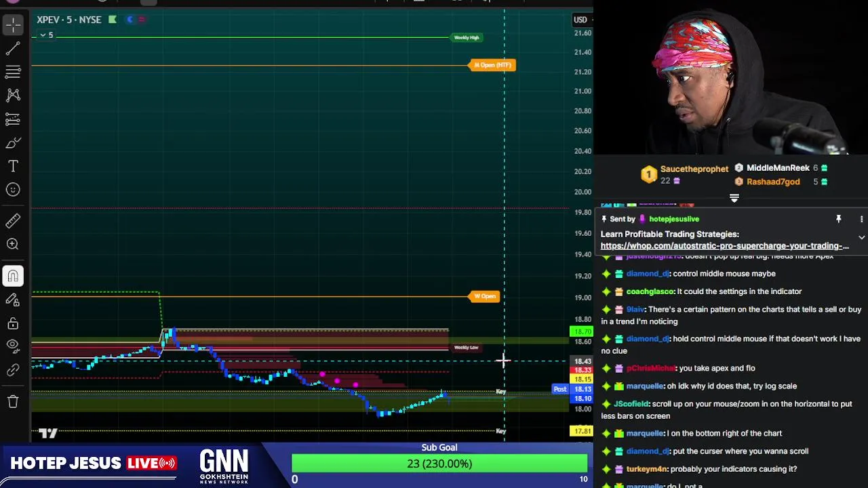This screenshot has width=868, height=488.
Task: Click the trash remove objects icon
Action: coord(13,401)
